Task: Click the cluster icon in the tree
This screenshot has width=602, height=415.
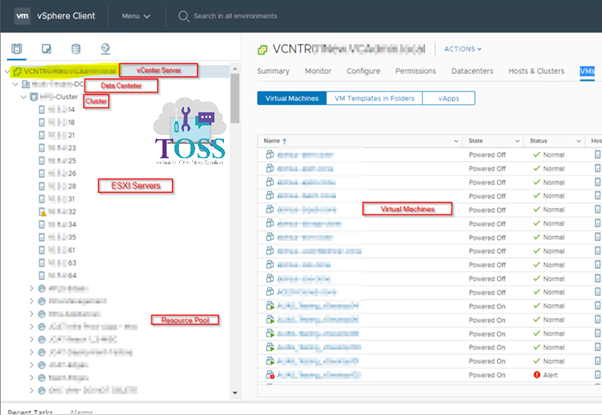Action: click(x=34, y=97)
